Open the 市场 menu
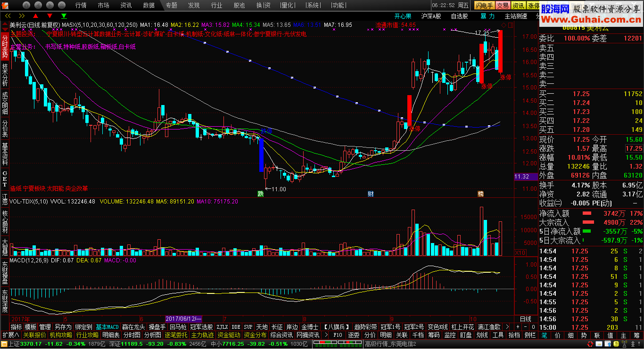 tap(104, 6)
